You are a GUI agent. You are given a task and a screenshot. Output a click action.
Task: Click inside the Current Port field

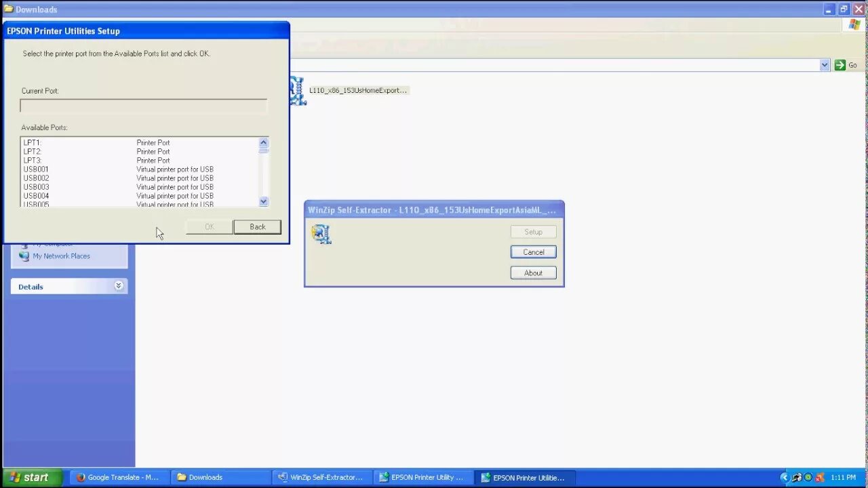pos(144,106)
